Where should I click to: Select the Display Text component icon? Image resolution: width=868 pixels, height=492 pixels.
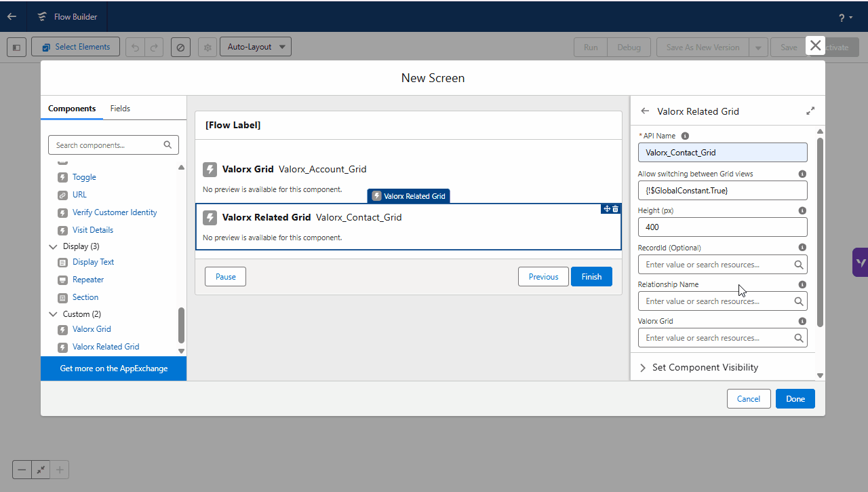click(62, 262)
